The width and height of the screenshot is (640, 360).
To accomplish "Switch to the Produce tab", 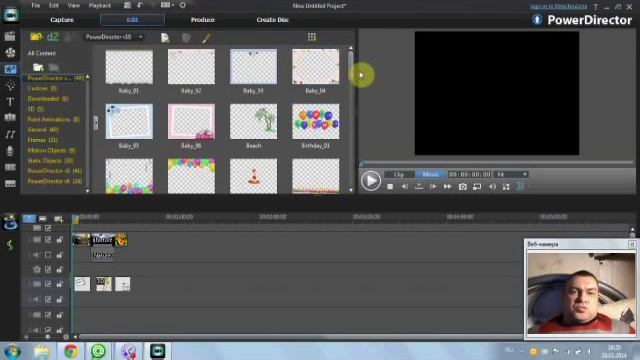I will [202, 20].
